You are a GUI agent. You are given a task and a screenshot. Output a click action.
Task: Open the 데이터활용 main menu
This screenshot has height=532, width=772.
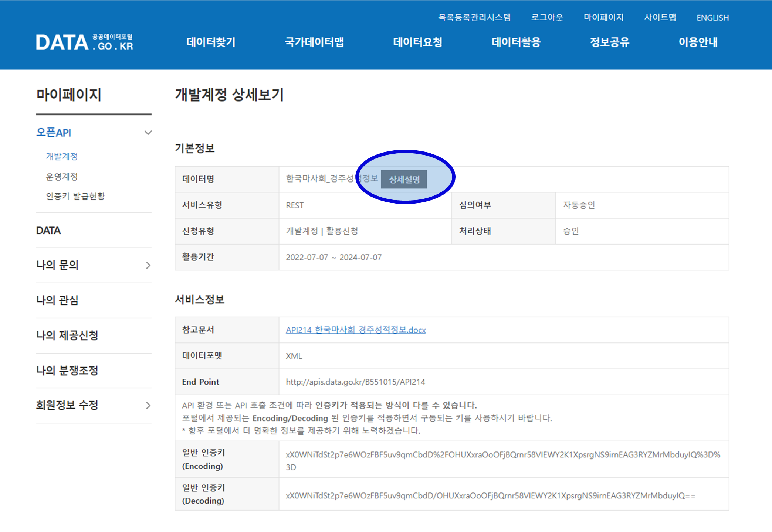[x=516, y=42]
